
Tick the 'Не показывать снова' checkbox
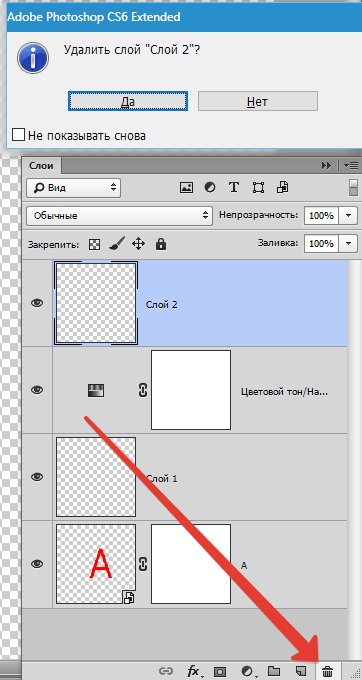point(18,135)
